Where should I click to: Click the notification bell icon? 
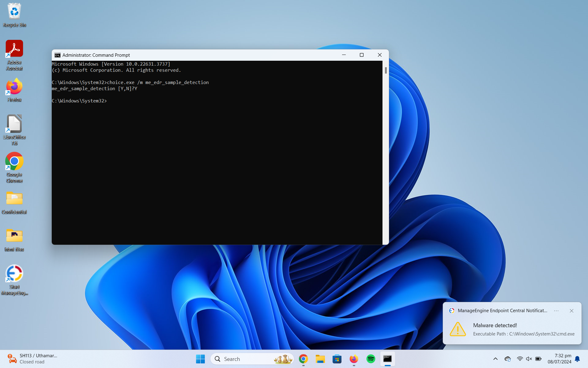point(577,359)
